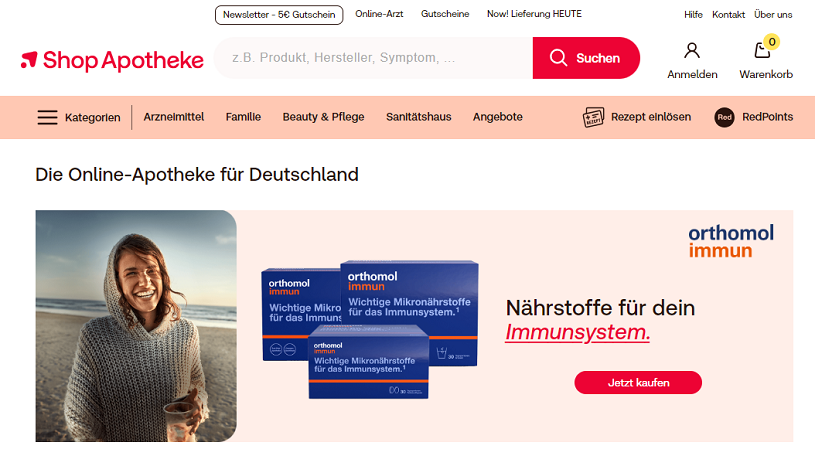Open Now! Lieferung HEUTE link
The width and height of the screenshot is (815, 466).
pos(534,14)
